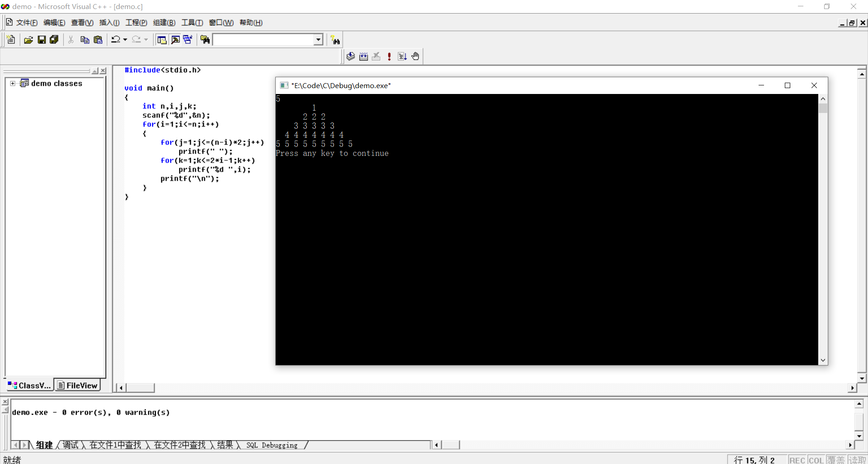Click the demo.exe console title bar icon
Viewport: 868px width, 464px height.
pyautogui.click(x=284, y=85)
